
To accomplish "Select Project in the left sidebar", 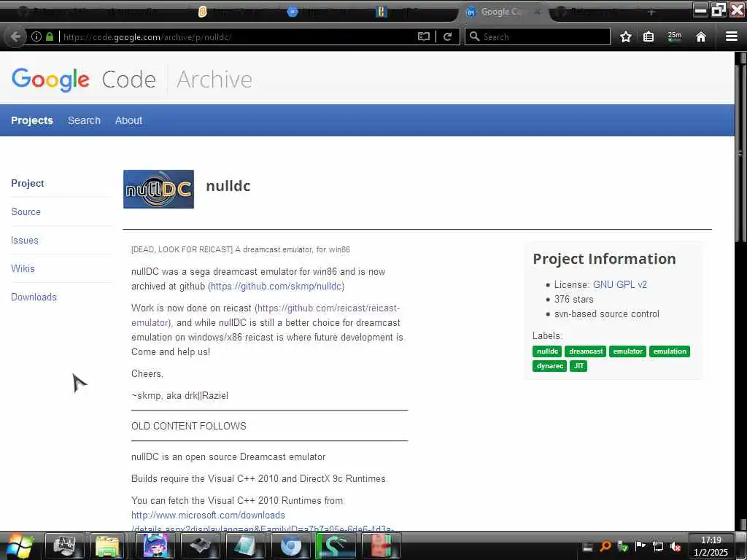I will click(27, 183).
